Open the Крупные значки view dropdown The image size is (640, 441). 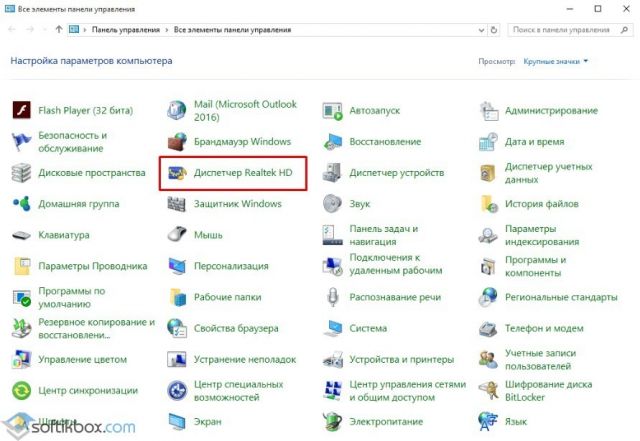tap(556, 61)
